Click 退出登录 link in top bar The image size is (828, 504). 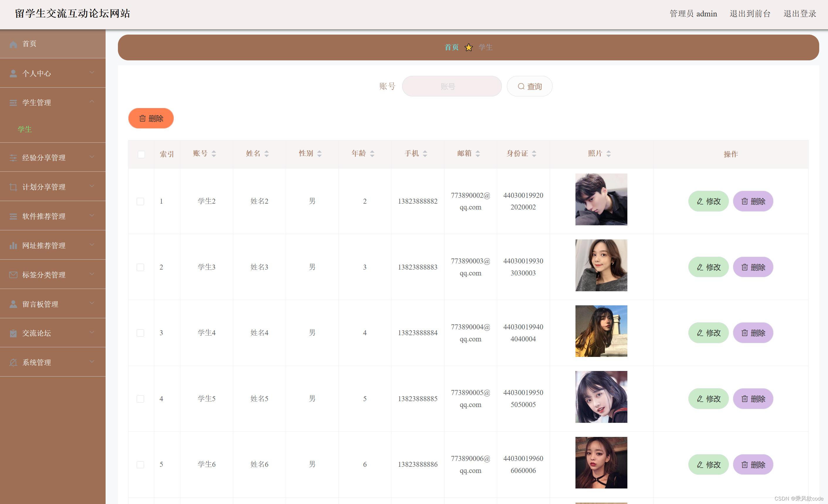click(x=800, y=14)
